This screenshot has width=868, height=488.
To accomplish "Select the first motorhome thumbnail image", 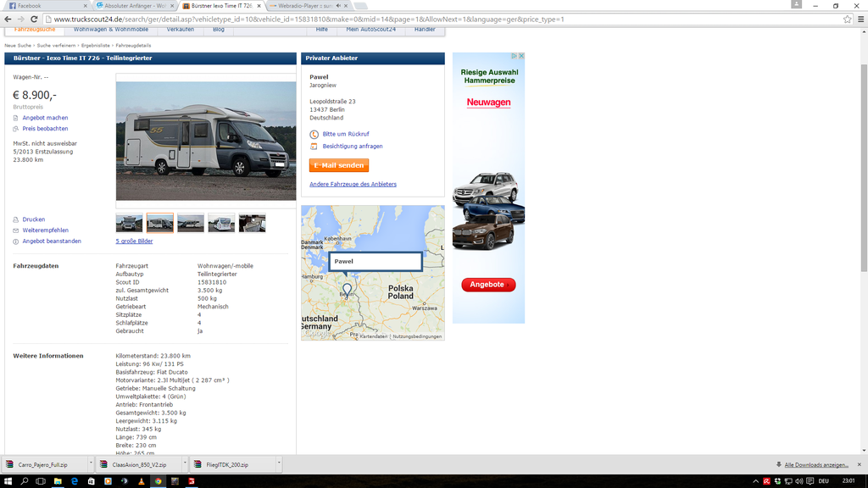I will 129,223.
